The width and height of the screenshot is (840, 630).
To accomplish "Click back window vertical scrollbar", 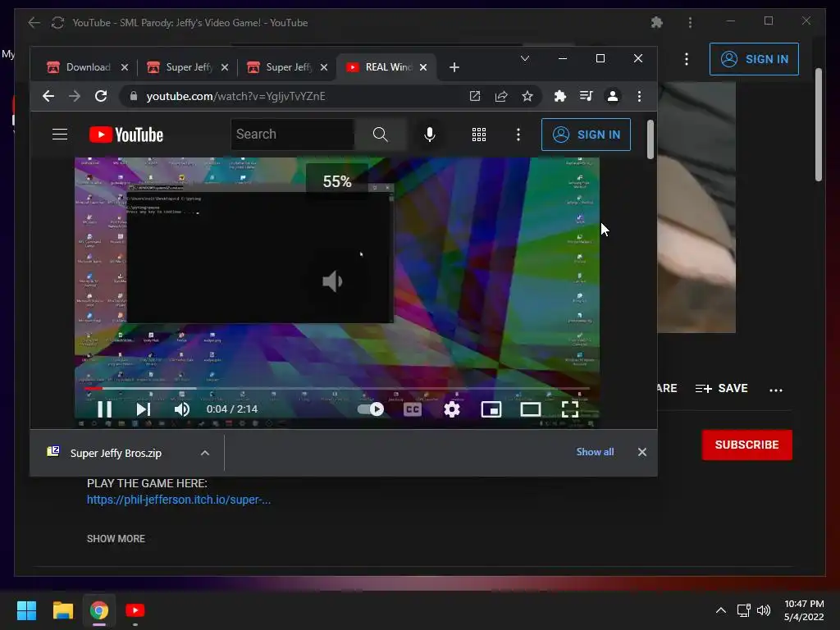I will pos(818,125).
